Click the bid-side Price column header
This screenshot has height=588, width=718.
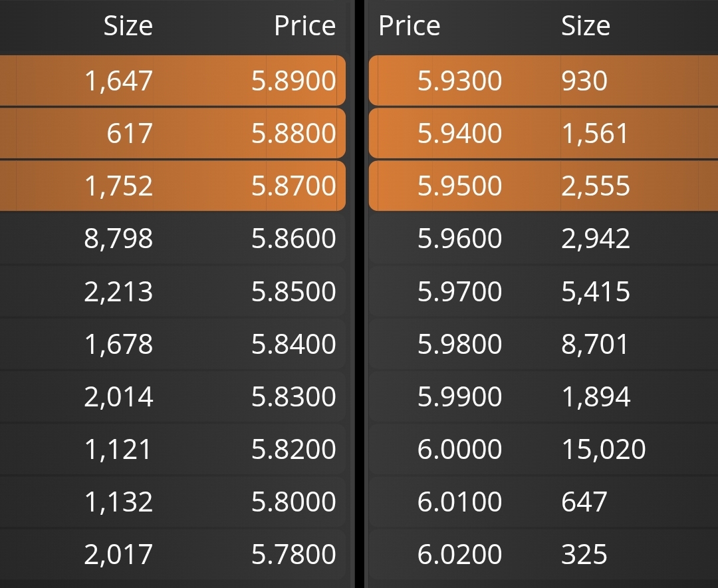305,26
